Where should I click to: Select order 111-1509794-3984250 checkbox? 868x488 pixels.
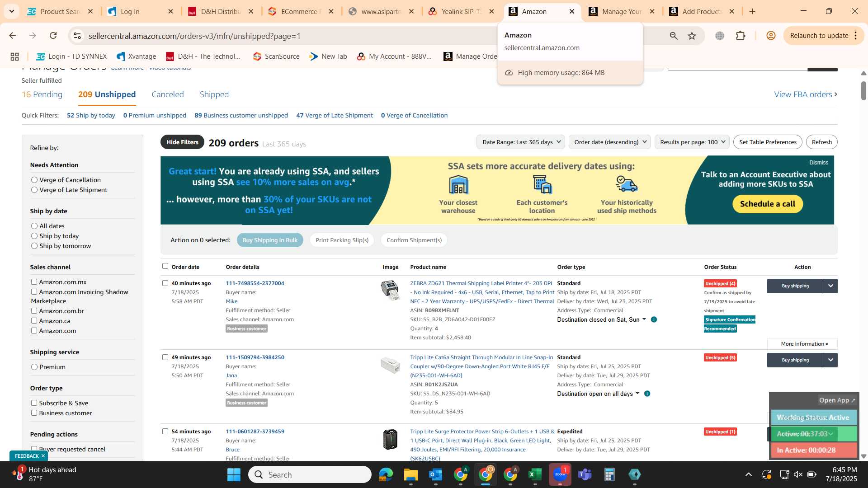tap(165, 357)
